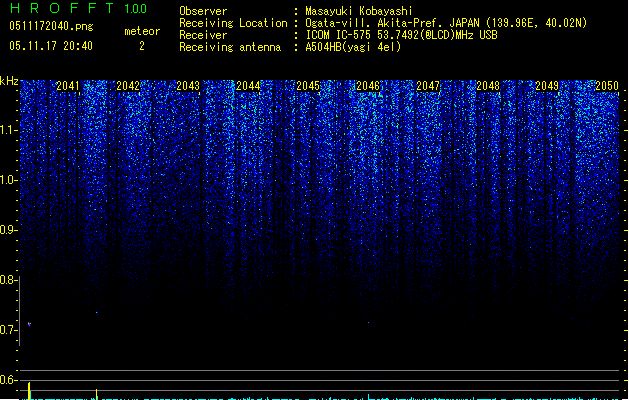Click the 2047 time marker
629x400 pixels.
pos(428,85)
